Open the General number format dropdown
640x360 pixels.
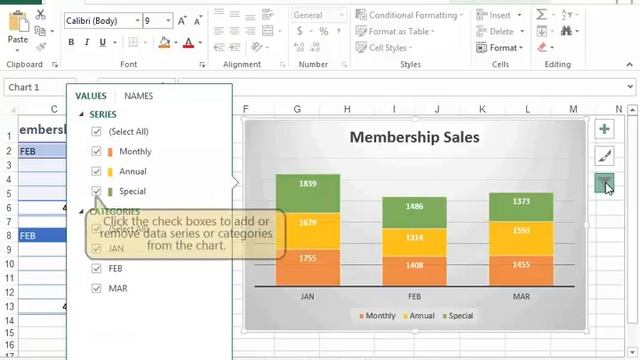pyautogui.click(x=342, y=15)
